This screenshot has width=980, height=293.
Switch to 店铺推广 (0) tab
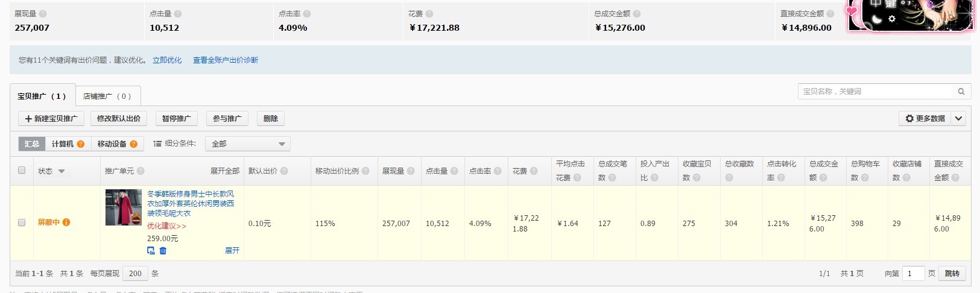(108, 96)
